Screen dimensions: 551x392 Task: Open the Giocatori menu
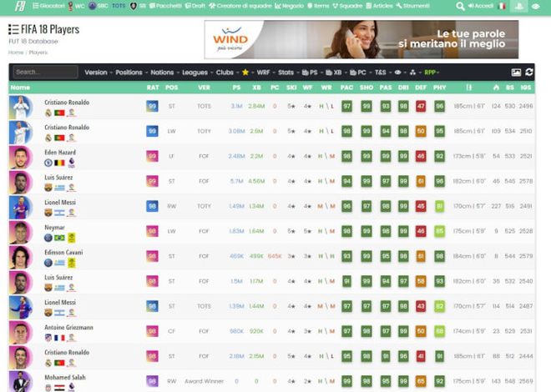49,6
